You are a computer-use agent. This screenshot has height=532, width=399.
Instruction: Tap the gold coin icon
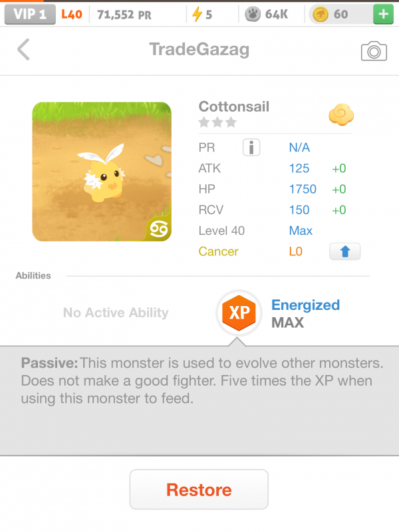(321, 14)
